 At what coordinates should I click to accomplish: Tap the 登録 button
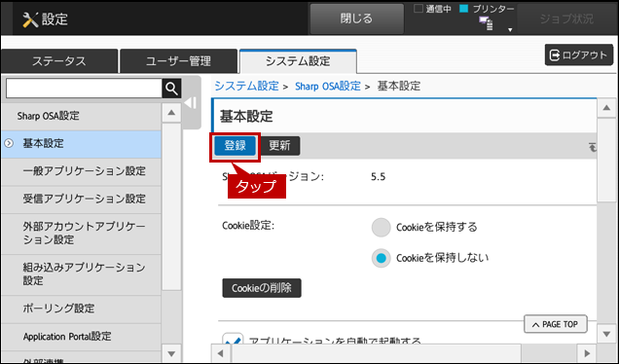(x=236, y=146)
